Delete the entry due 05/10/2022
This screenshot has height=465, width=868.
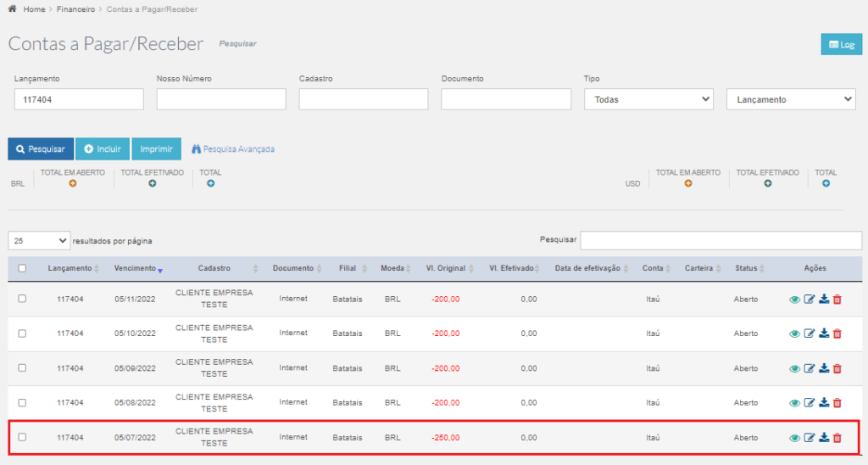pos(837,333)
